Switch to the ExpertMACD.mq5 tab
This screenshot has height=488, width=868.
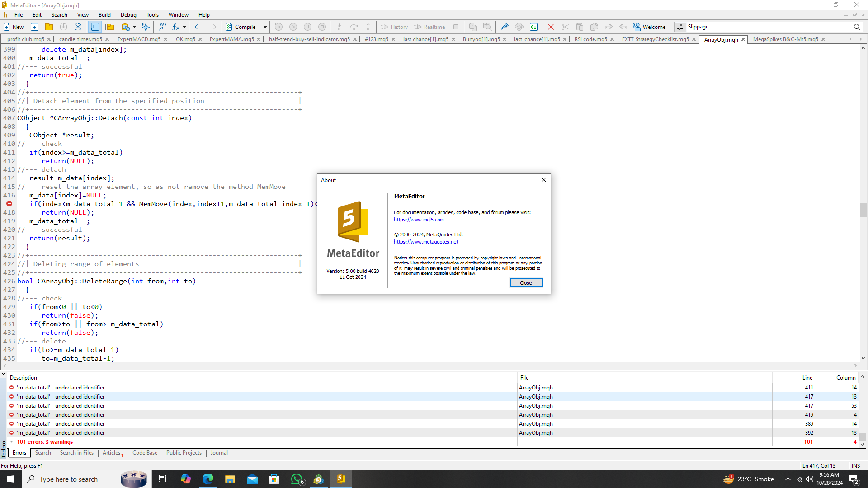139,39
